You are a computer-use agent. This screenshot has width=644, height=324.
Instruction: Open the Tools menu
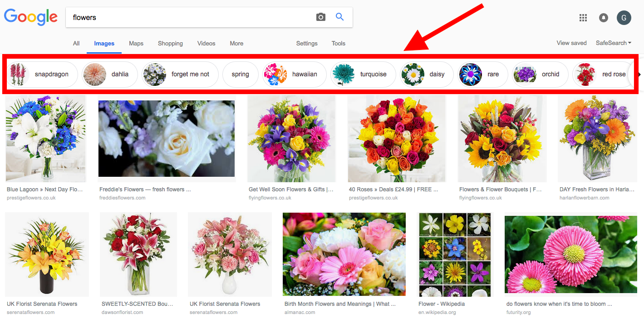(x=338, y=43)
